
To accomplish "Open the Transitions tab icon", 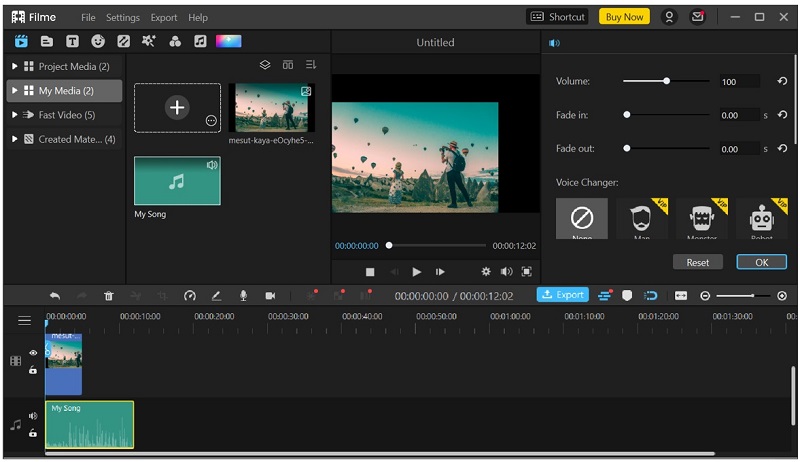I will (x=123, y=41).
